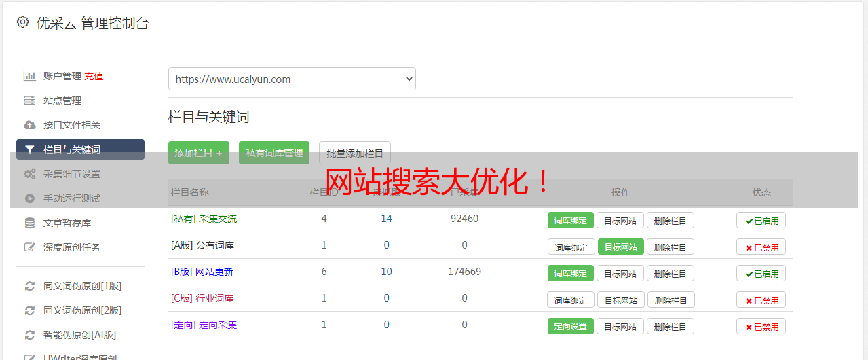Click the database icon for 文章暂存库

29,223
